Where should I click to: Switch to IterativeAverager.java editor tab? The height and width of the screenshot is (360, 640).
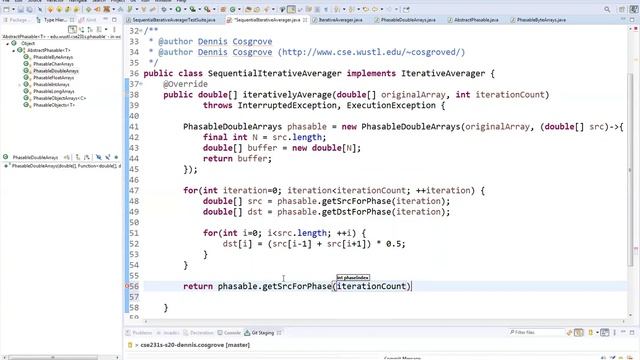[x=337, y=20]
